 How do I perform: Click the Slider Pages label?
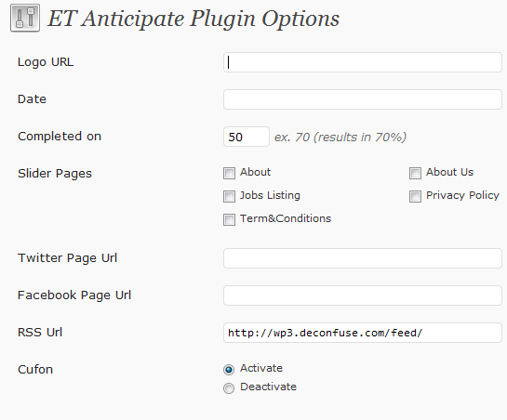pos(55,174)
